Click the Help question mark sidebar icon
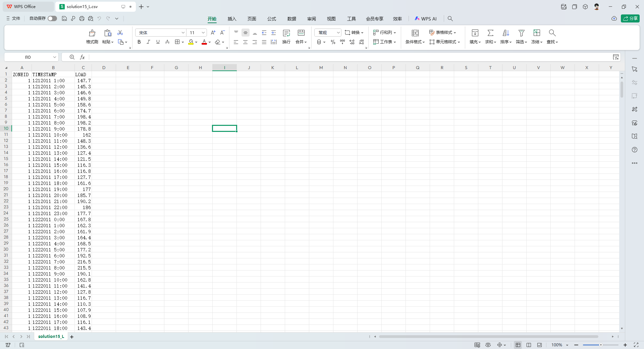Image resolution: width=644 pixels, height=349 pixels. (x=635, y=150)
